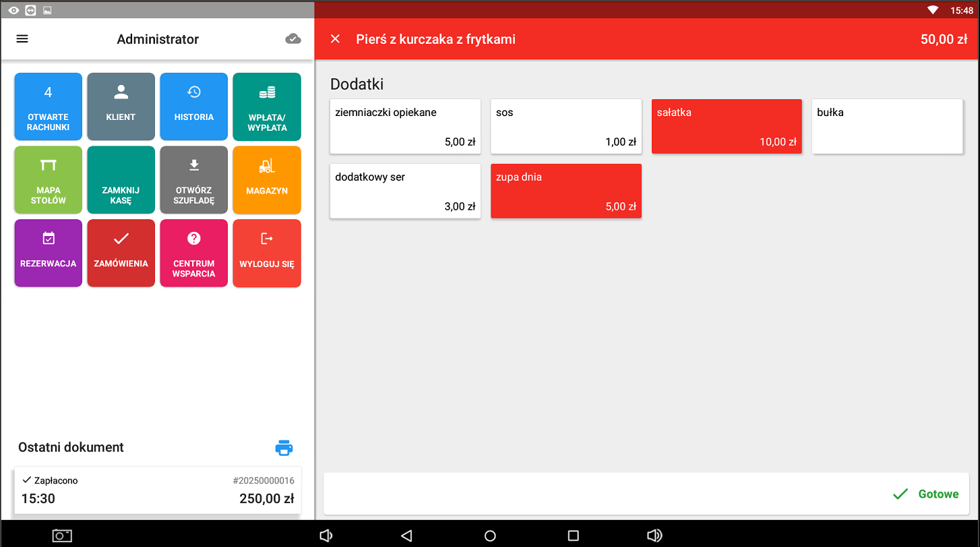The image size is (980, 547).
Task: Close the Pierś z kurczaka dialog
Action: (335, 39)
